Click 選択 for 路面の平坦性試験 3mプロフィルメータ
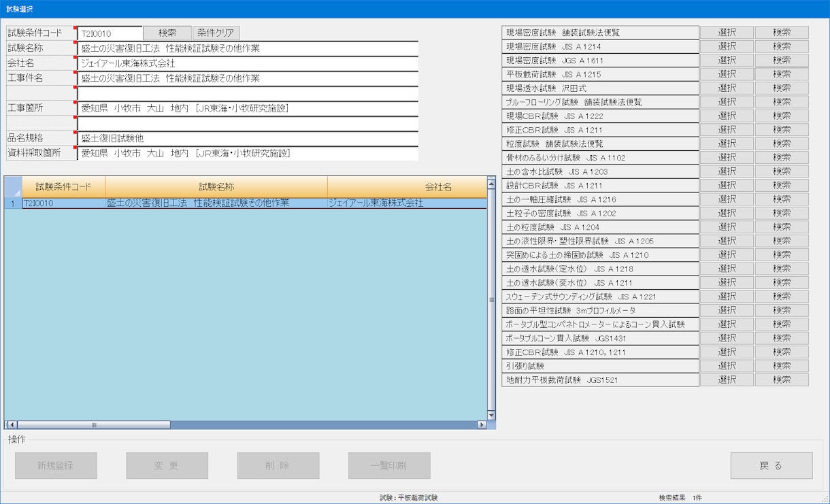 point(727,310)
